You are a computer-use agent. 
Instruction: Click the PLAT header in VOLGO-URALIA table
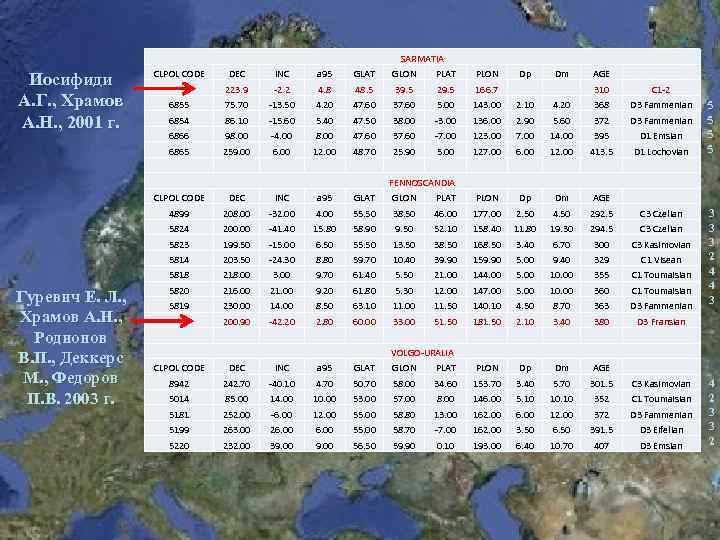[445, 368]
